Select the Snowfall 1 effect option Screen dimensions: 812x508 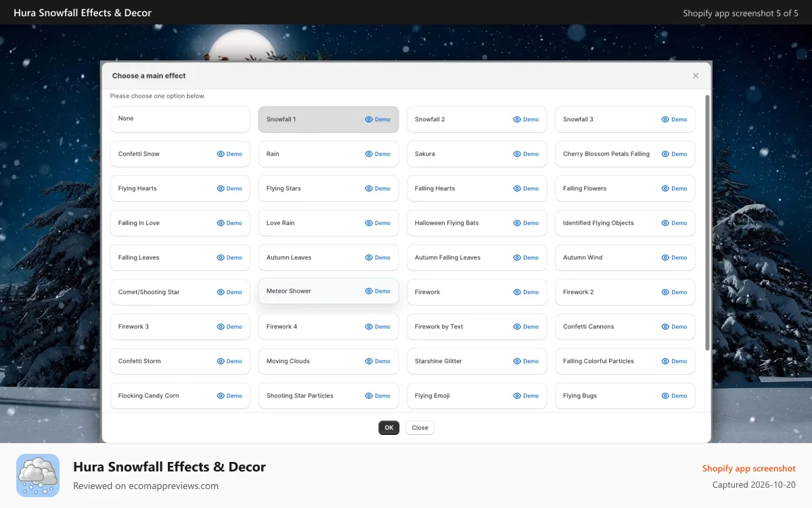click(328, 119)
